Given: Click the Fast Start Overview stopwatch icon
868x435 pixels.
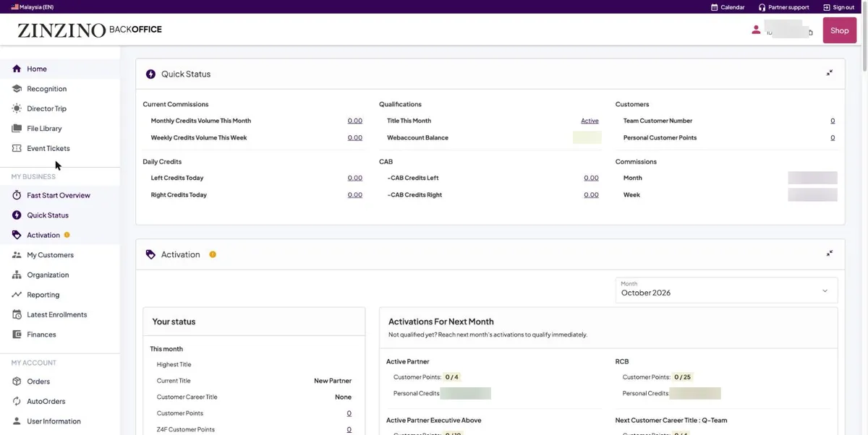Looking at the screenshot, I should point(17,195).
